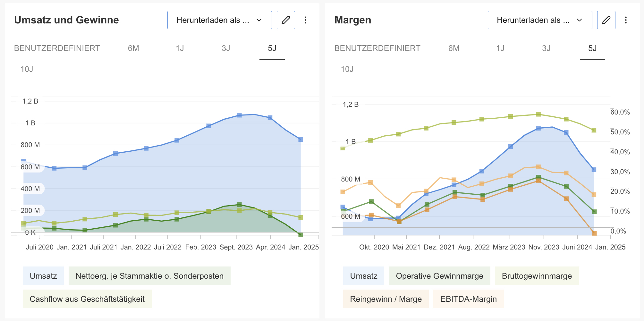644x321 pixels.
Task: Toggle 'Operative Gewinnmarge' legend item
Action: point(440,276)
